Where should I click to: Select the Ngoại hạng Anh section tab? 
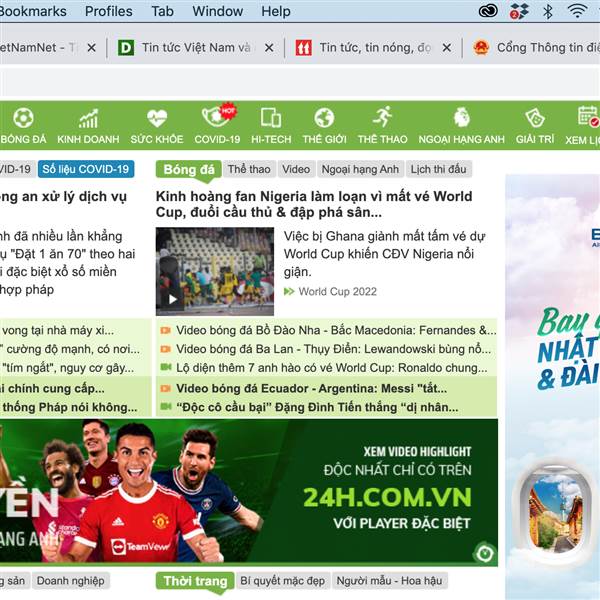tap(360, 169)
